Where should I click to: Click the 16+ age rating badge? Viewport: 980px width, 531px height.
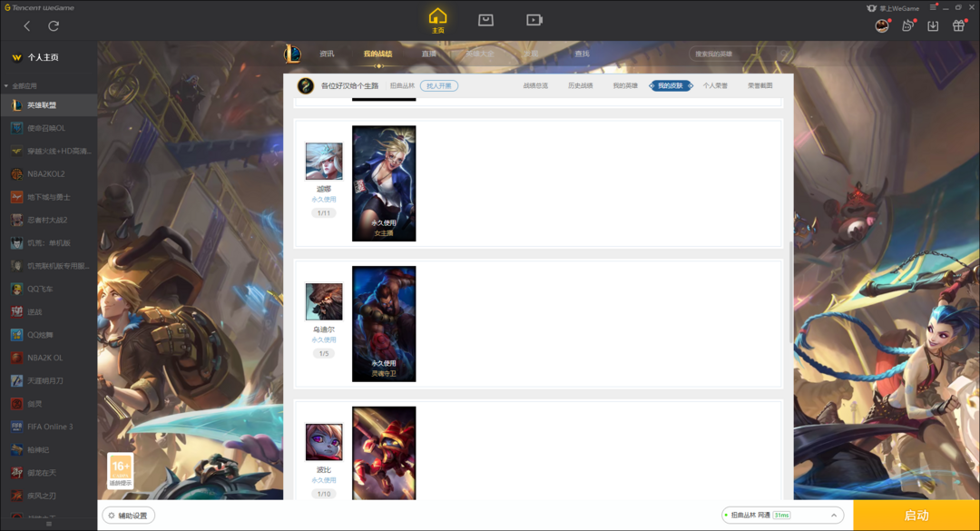pyautogui.click(x=120, y=470)
